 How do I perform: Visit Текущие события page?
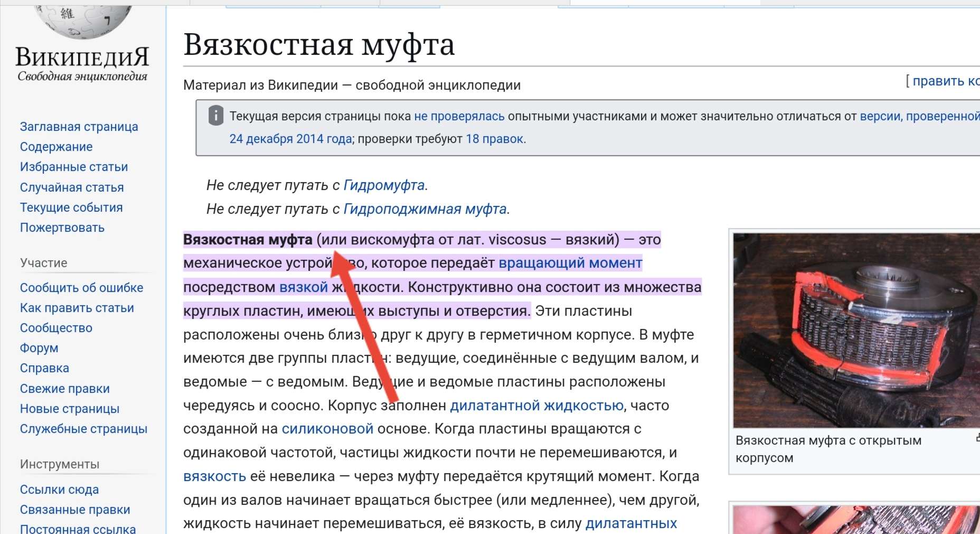point(71,208)
